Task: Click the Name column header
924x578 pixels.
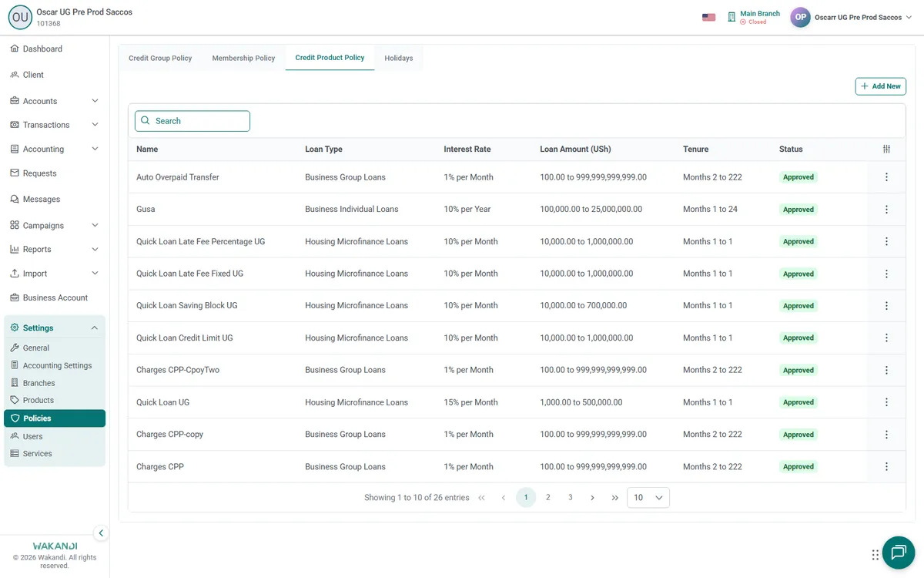Action: pos(147,150)
